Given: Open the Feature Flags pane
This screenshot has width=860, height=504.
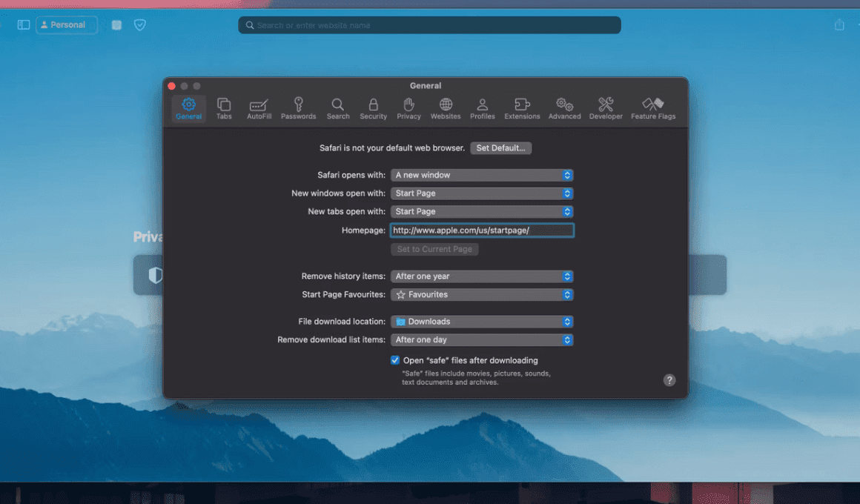Looking at the screenshot, I should click(653, 109).
